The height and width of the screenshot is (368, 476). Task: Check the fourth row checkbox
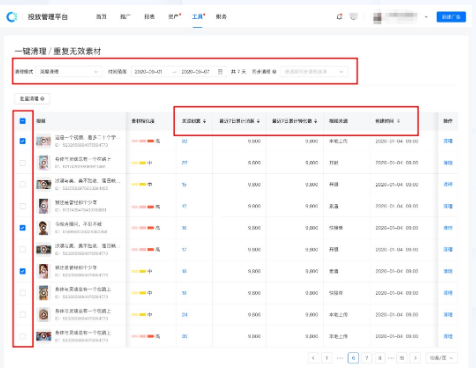pos(23,206)
